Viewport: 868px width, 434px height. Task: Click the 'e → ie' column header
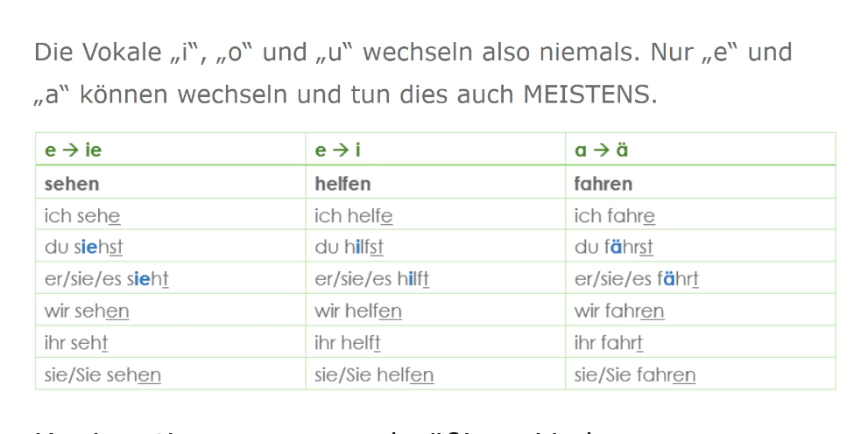(x=73, y=150)
